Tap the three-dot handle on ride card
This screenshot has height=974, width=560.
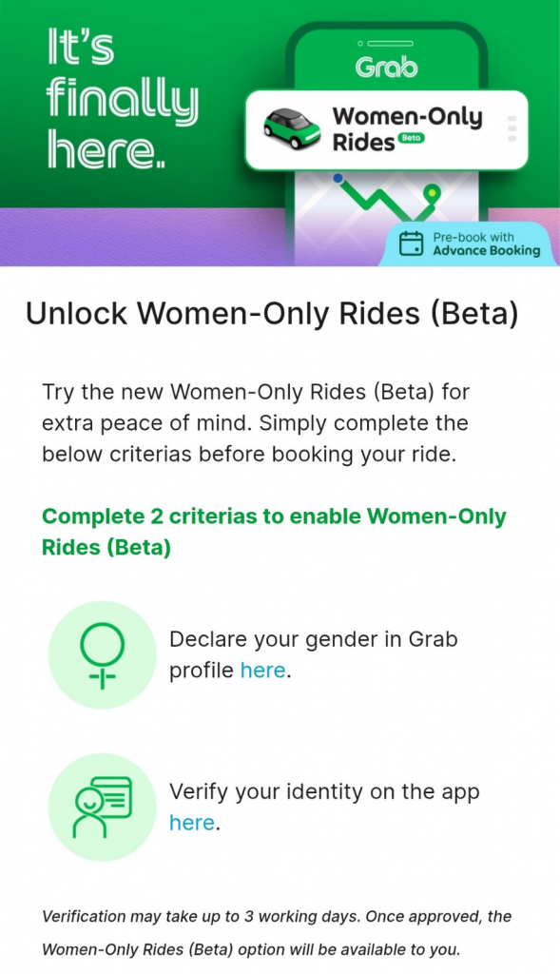[x=512, y=128]
